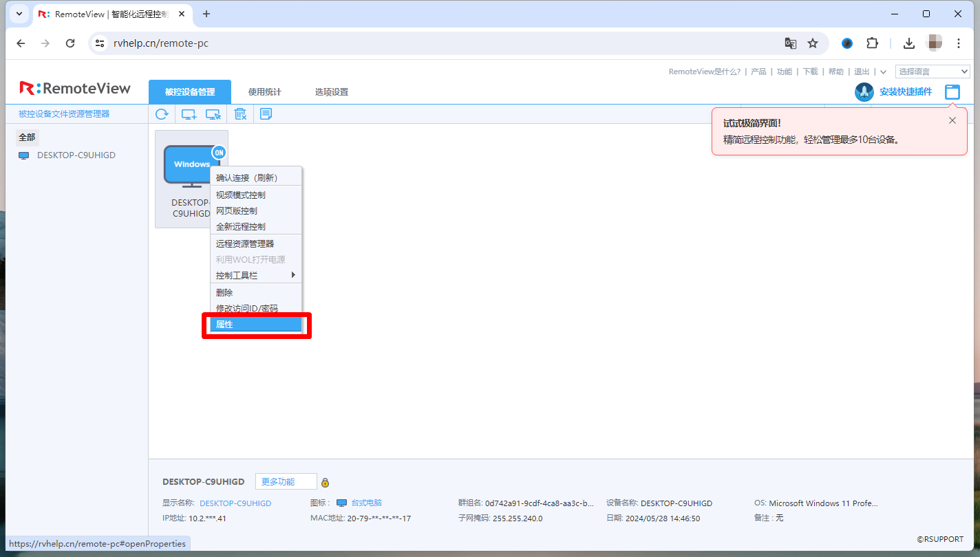Open the tab search dropdown arrow
The height and width of the screenshot is (557, 980).
pyautogui.click(x=18, y=14)
